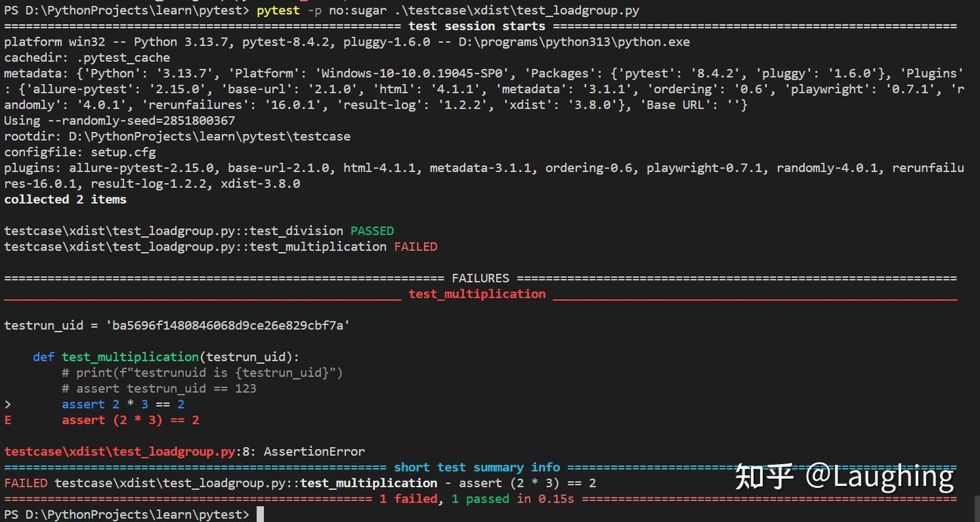Click the FAILED status of test_multiplication
The width and height of the screenshot is (980, 522).
(415, 246)
